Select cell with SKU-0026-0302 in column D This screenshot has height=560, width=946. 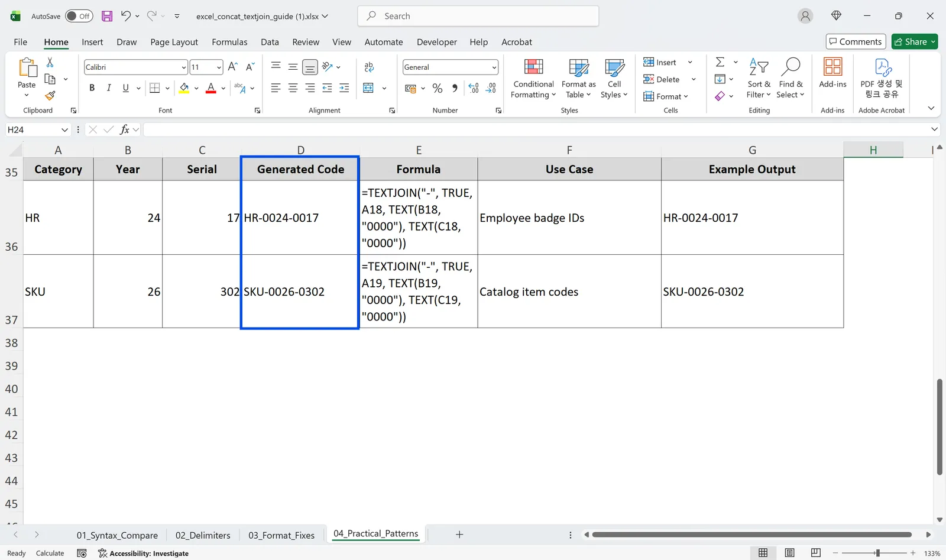pyautogui.click(x=300, y=292)
